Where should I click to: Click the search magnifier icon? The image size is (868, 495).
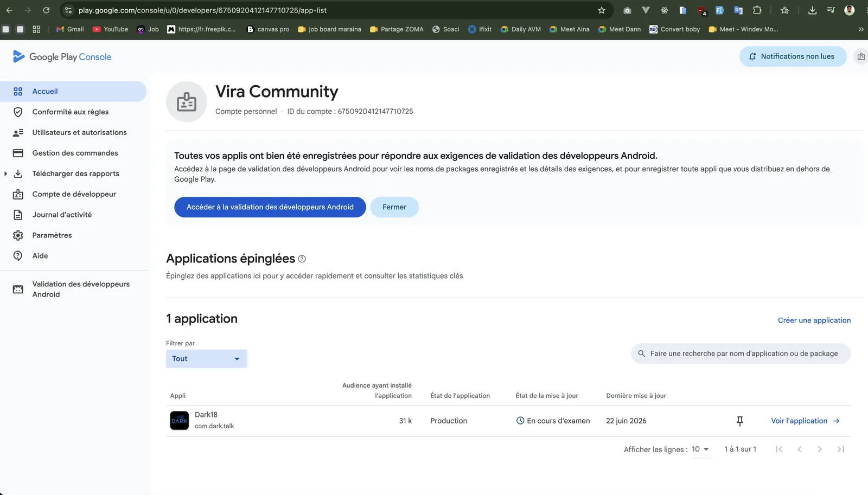coord(642,353)
